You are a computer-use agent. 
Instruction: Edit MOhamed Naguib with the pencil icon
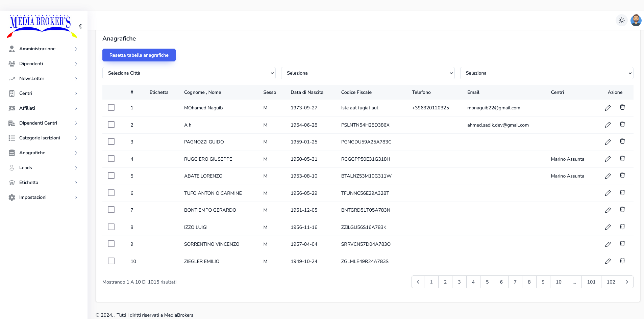[x=608, y=108]
